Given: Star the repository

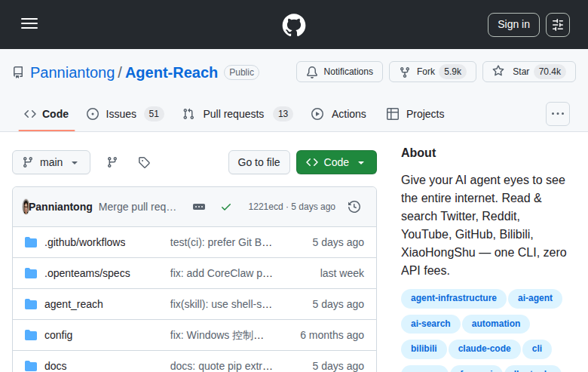Looking at the screenshot, I should pos(528,72).
